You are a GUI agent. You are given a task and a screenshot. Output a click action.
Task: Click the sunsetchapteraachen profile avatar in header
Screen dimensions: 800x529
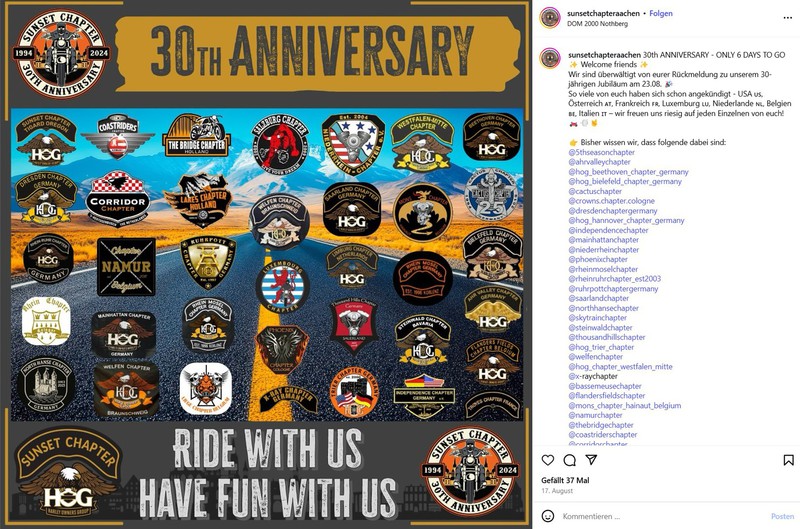(550, 18)
